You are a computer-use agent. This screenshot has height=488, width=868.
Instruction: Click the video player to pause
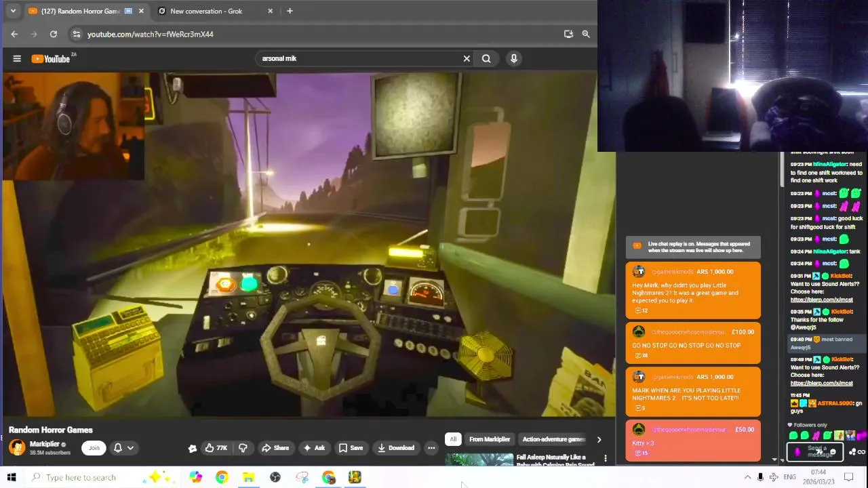point(309,244)
